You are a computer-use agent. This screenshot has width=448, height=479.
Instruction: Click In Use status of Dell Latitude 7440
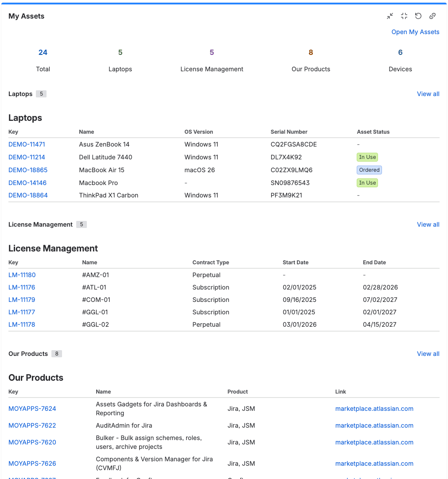click(367, 157)
